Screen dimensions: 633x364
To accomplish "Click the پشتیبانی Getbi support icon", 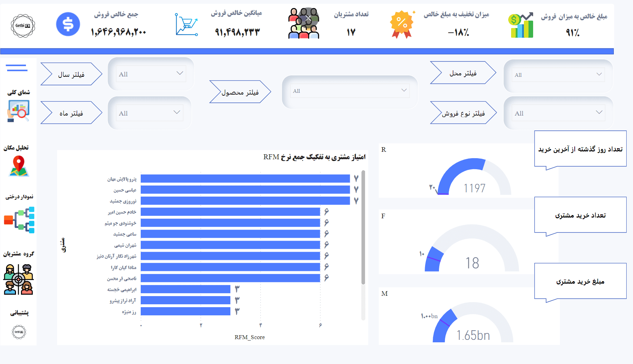I will 19,332.
